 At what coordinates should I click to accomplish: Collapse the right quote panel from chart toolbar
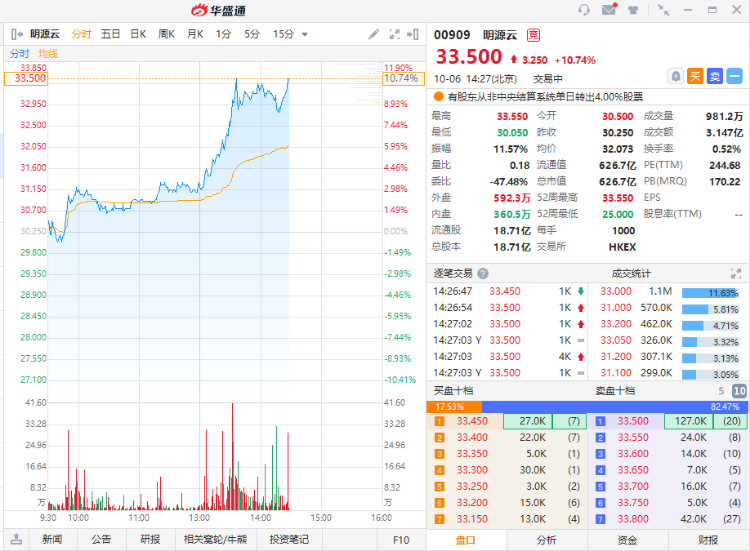tap(413, 34)
